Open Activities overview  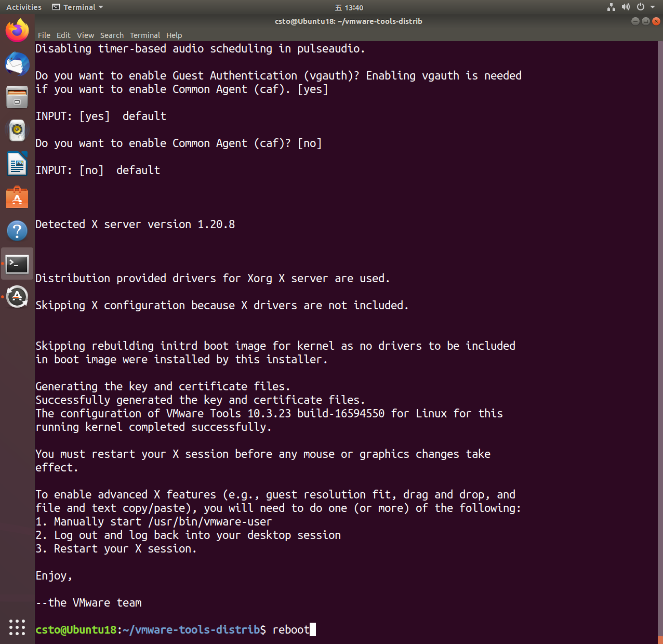pyautogui.click(x=24, y=7)
